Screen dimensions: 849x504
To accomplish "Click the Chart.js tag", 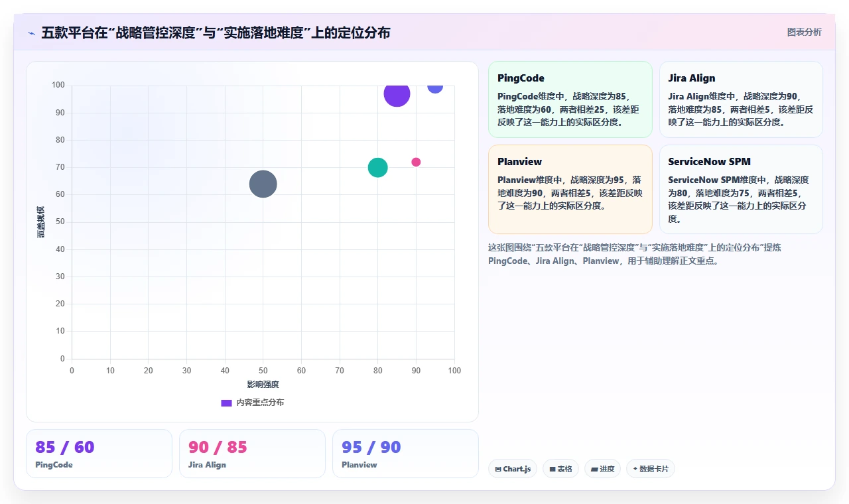I will click(513, 469).
